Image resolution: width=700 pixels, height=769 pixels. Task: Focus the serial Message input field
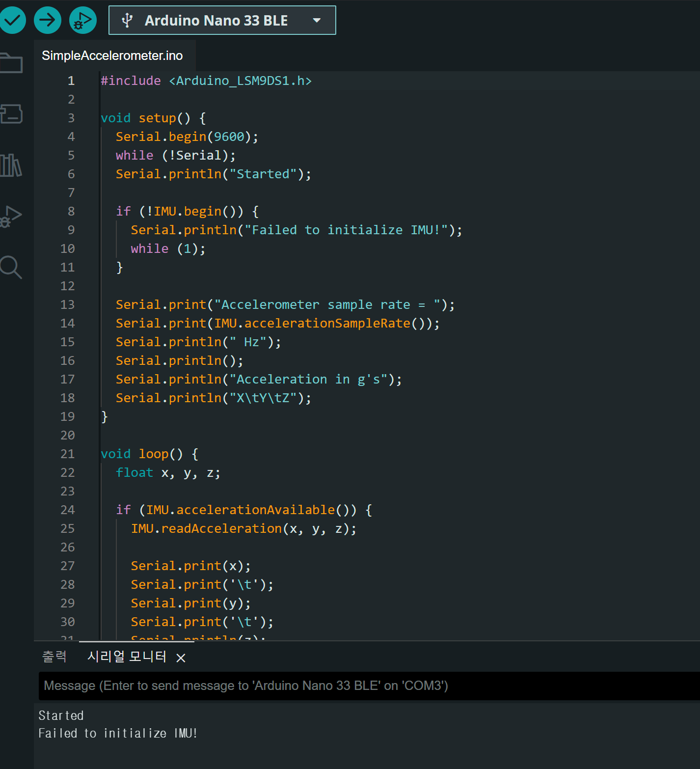point(368,686)
